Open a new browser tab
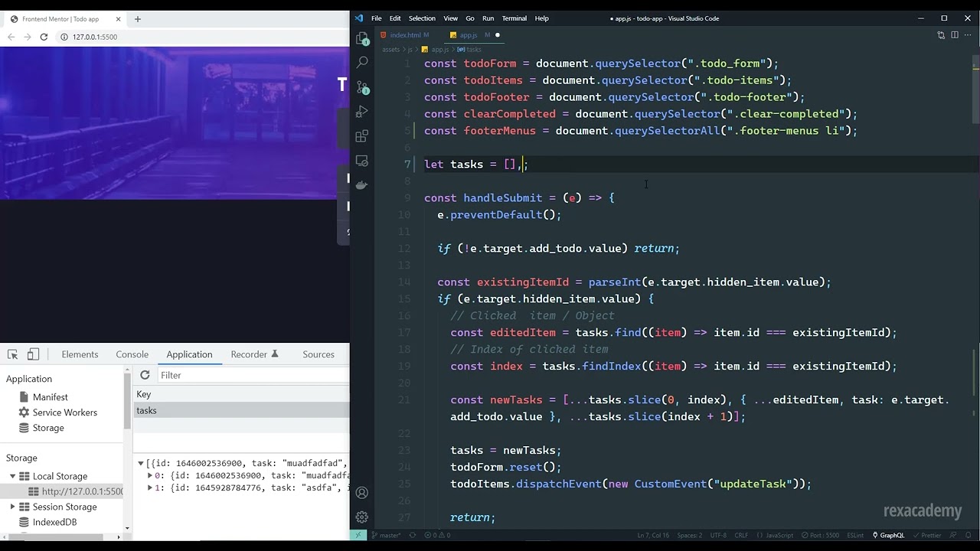 click(138, 18)
